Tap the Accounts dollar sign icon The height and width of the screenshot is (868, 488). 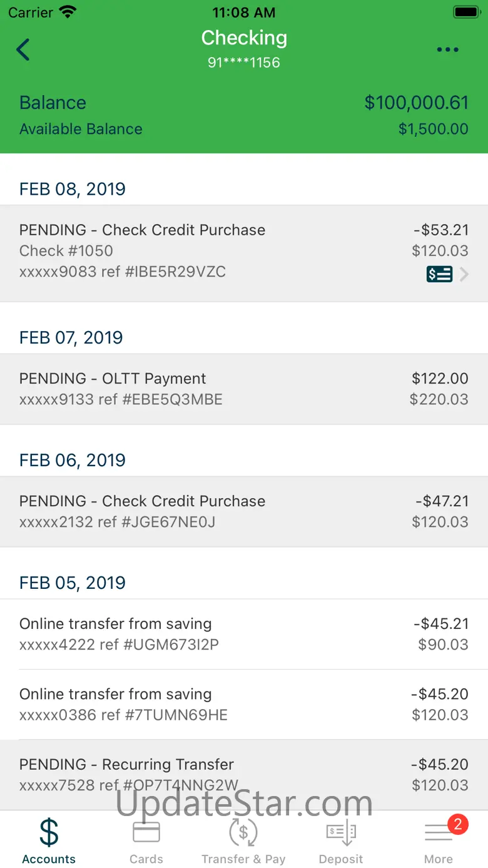pyautogui.click(x=49, y=832)
